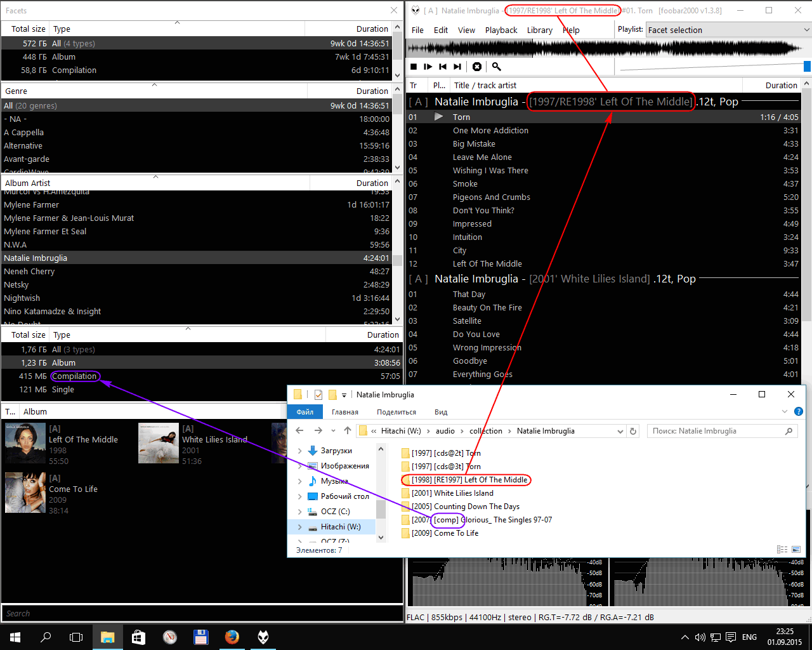812x650 pixels.
Task: Refresh the Explorer address bar
Action: click(x=632, y=431)
